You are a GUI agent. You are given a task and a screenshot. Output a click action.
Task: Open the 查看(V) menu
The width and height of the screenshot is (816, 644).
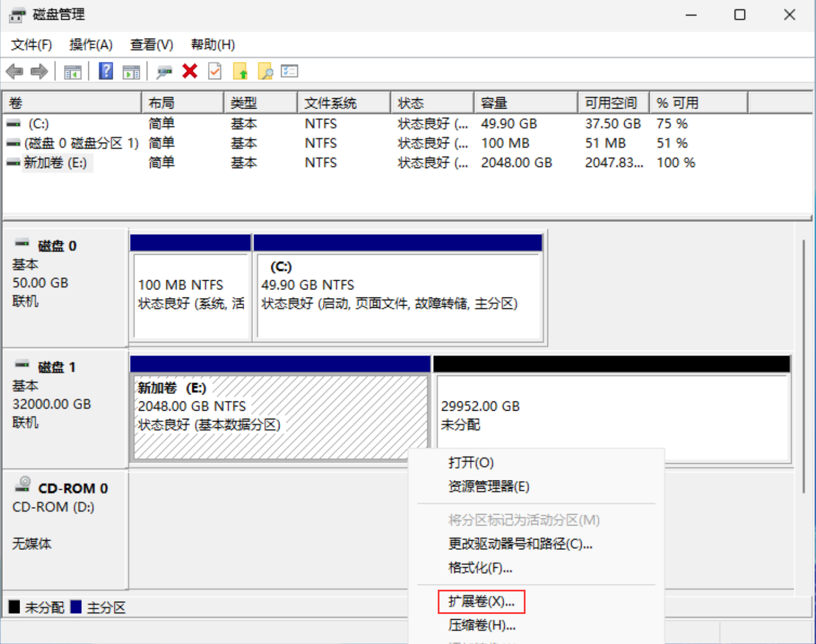(x=151, y=44)
